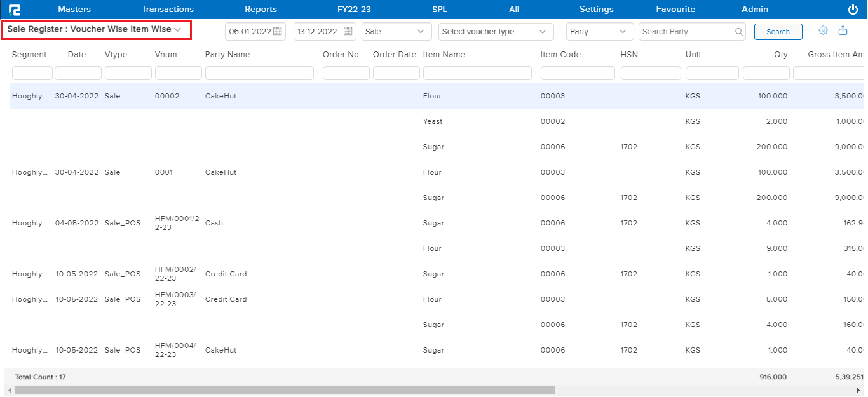Open the Reports menu
This screenshot has height=397, width=868.
[x=261, y=10]
